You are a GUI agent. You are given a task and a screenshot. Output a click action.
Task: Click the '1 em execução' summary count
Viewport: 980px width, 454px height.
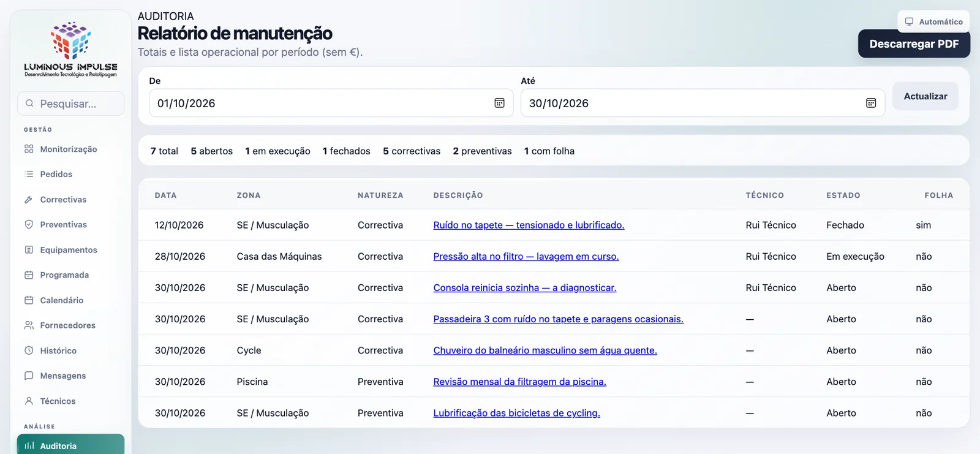(277, 151)
